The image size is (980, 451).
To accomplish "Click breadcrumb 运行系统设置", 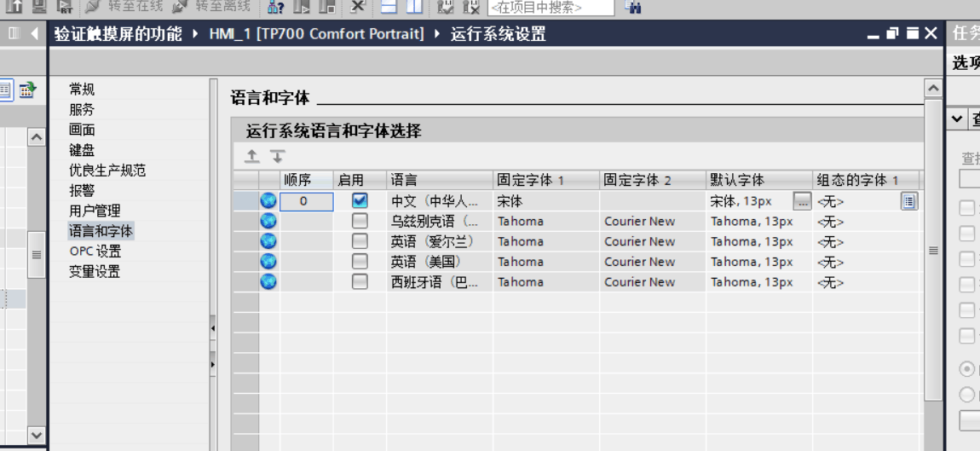I will tap(499, 33).
